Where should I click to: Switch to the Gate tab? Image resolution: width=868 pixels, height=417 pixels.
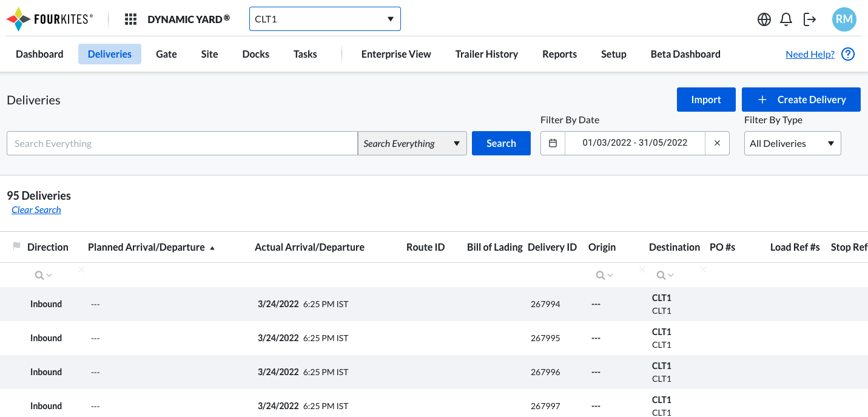point(166,54)
